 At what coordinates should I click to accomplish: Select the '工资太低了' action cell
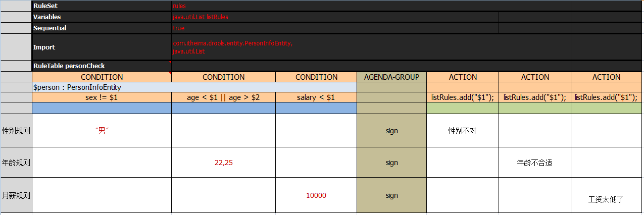coord(607,195)
